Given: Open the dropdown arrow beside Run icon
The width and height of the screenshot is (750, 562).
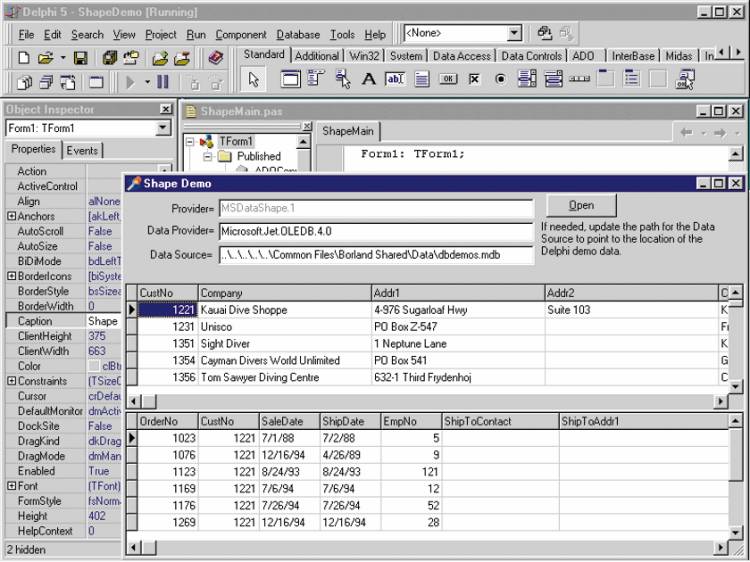Looking at the screenshot, I should point(147,82).
